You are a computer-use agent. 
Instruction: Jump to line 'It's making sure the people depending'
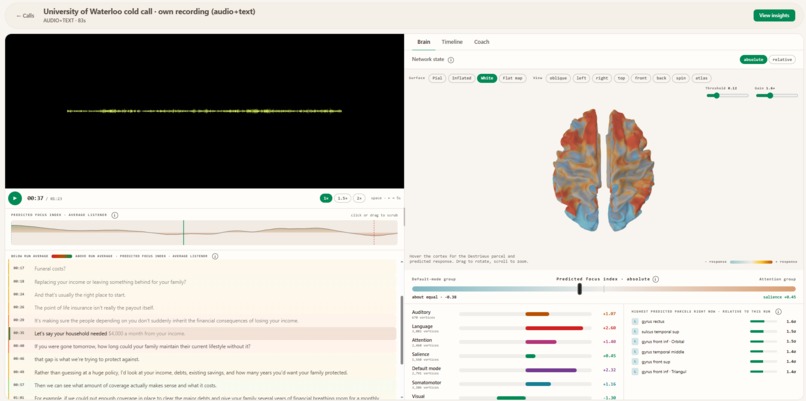point(203,320)
